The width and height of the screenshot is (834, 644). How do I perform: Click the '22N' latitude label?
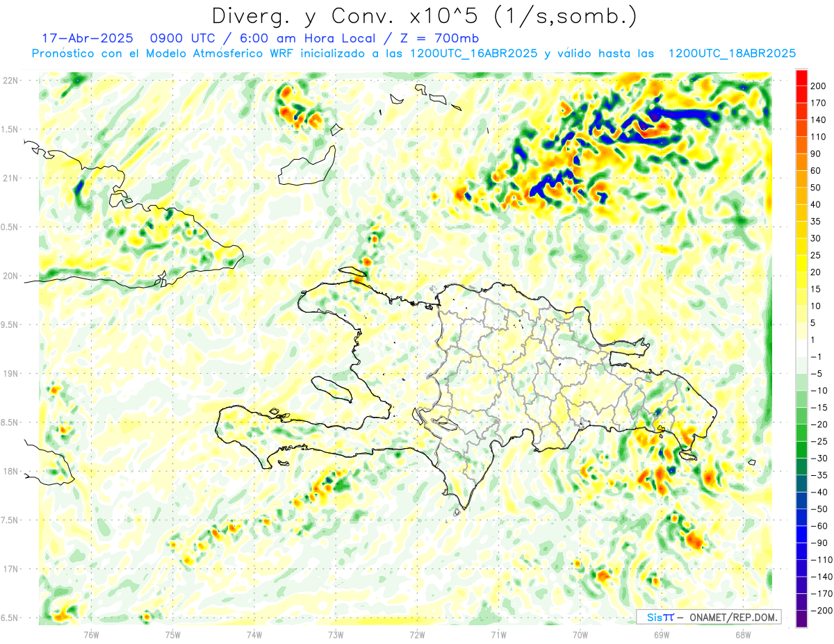coord(10,80)
